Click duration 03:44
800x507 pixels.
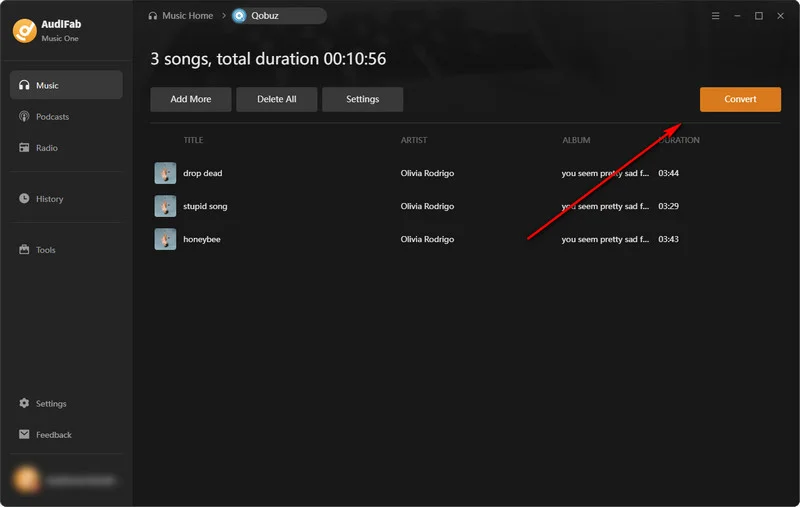668,173
